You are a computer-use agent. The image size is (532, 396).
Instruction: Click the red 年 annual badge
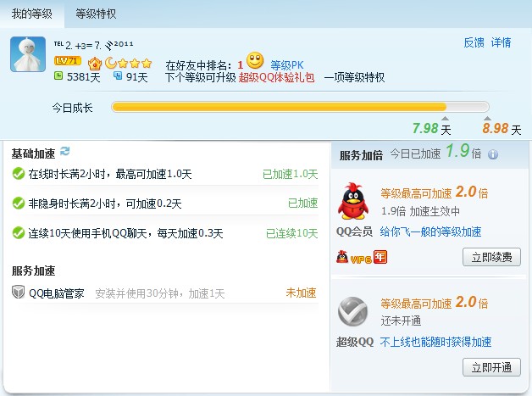point(380,257)
